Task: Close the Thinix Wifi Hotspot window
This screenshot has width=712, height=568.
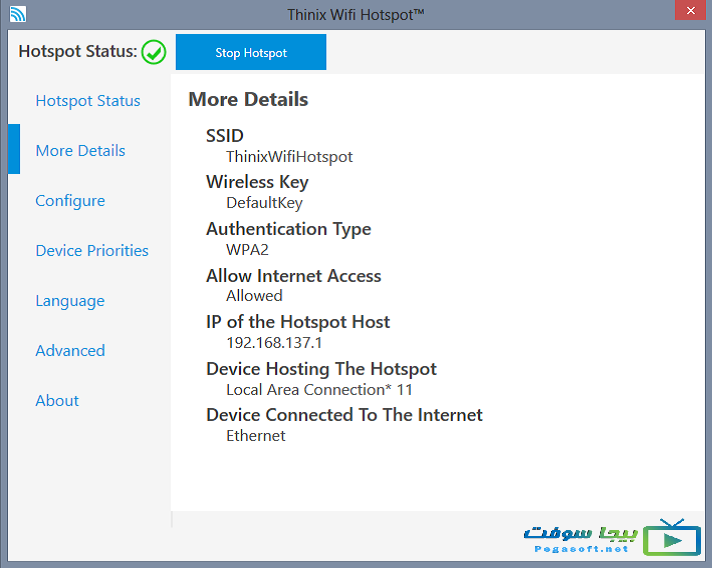Action: 690,10
